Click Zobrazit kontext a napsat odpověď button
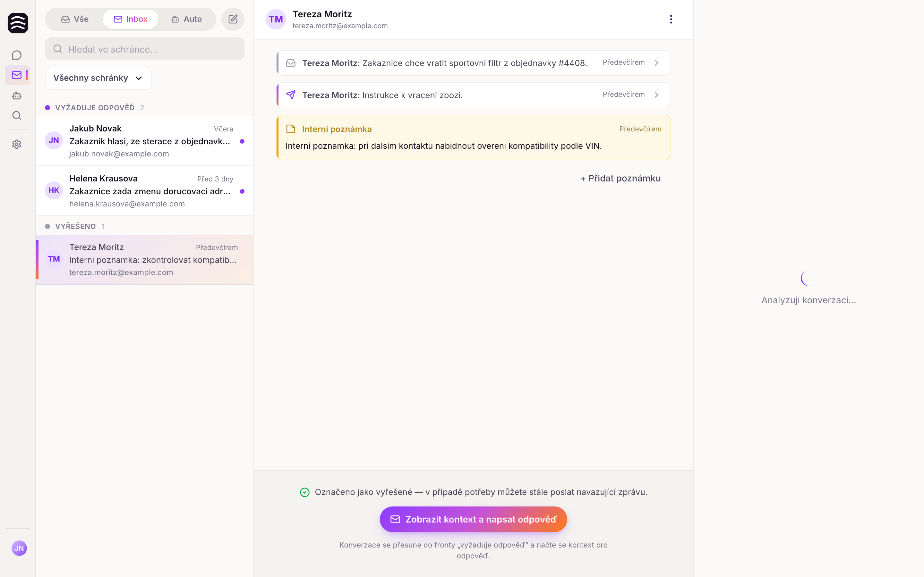Image resolution: width=924 pixels, height=577 pixels. point(473,519)
